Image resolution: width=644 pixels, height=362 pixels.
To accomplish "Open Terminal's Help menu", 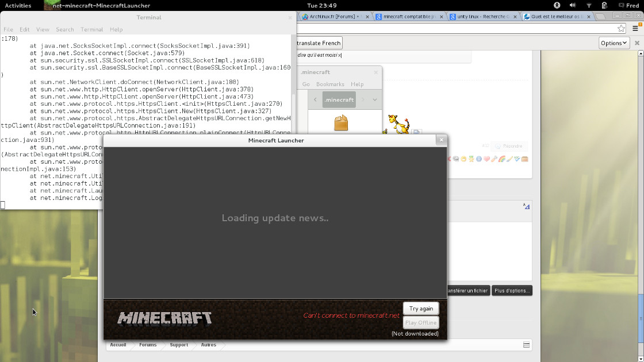I will [116, 29].
